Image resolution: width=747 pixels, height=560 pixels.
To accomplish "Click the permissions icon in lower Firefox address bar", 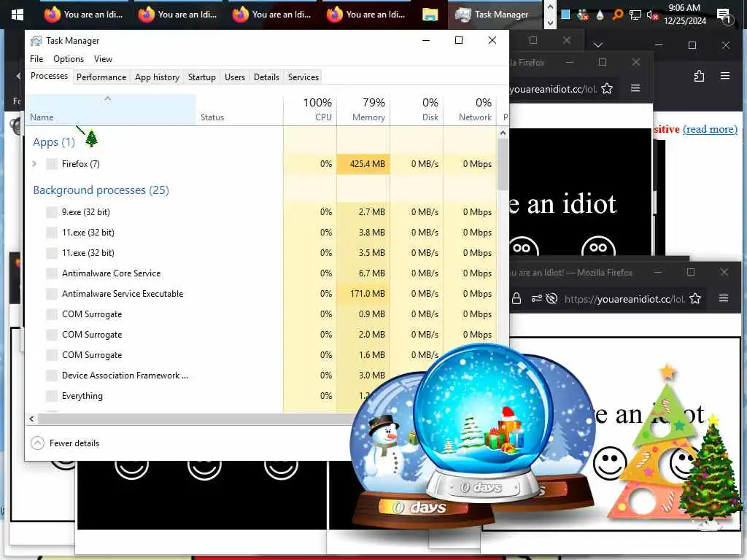I will [536, 298].
